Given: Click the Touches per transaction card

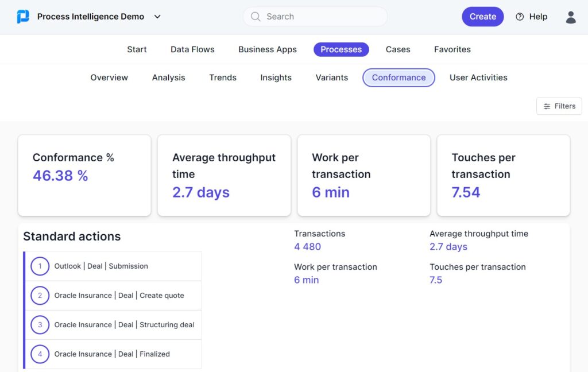Looking at the screenshot, I should click(503, 175).
